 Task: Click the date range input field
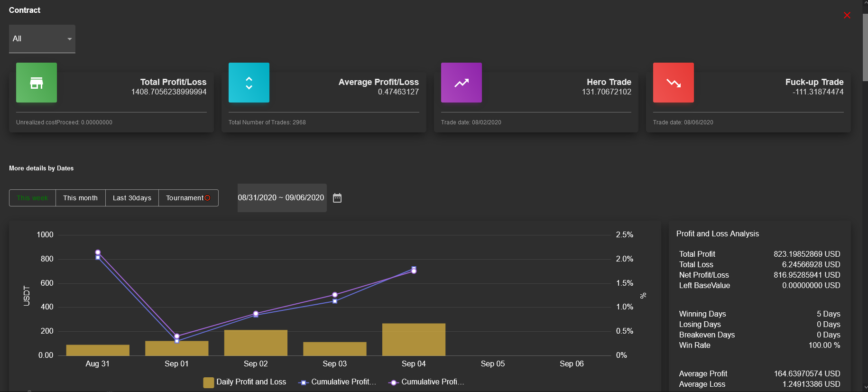282,198
